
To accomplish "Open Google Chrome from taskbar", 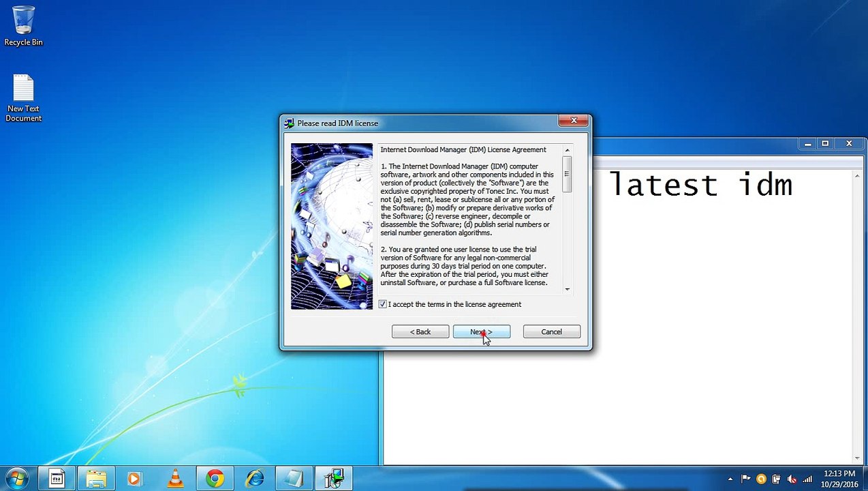I will click(215, 479).
